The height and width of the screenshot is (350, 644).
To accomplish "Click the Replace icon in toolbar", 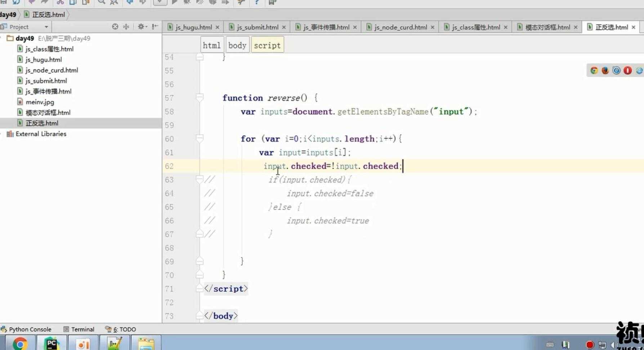I will click(114, 2).
